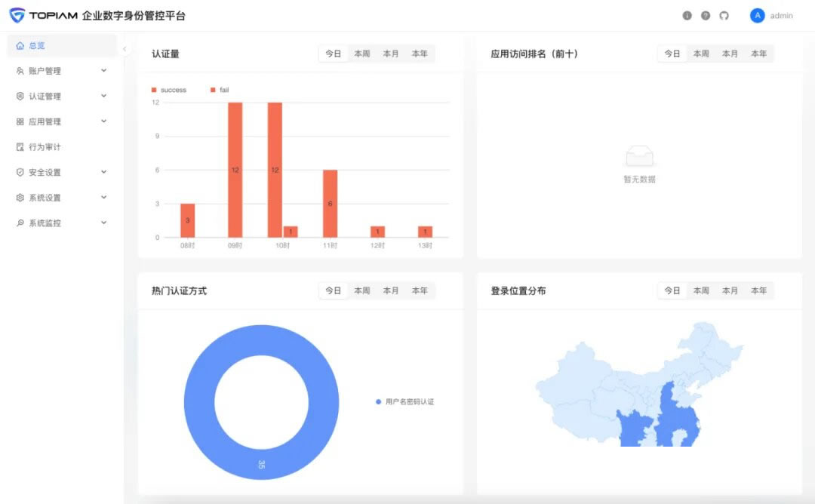Select the 总览 menu item
815x504 pixels.
coord(62,46)
